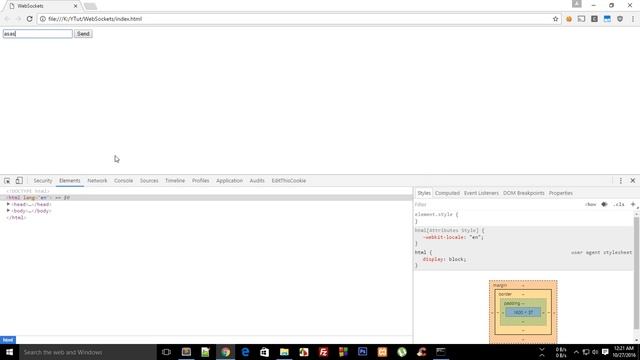
Task: Close the WebSockets browser tab
Action: click(75, 6)
